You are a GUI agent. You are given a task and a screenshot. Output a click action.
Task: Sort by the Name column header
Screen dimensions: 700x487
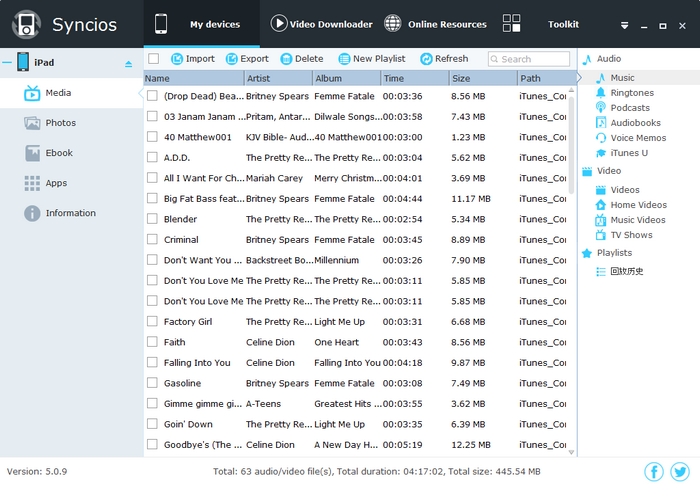pyautogui.click(x=194, y=78)
